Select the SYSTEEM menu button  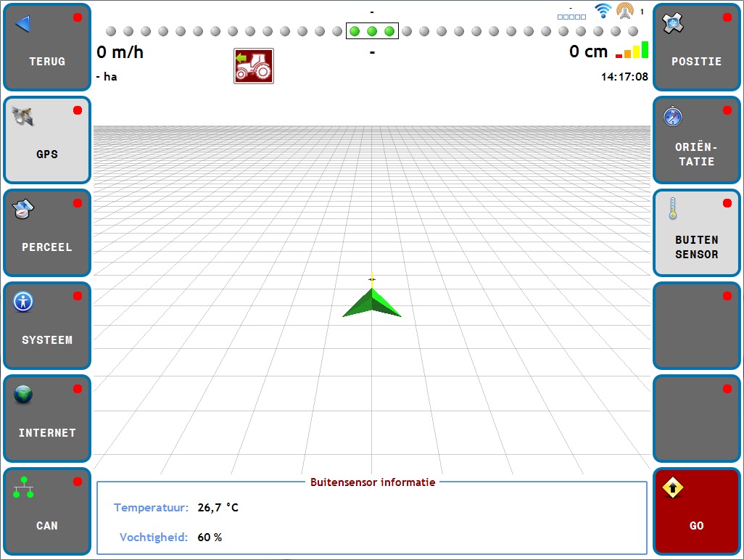pyautogui.click(x=47, y=326)
